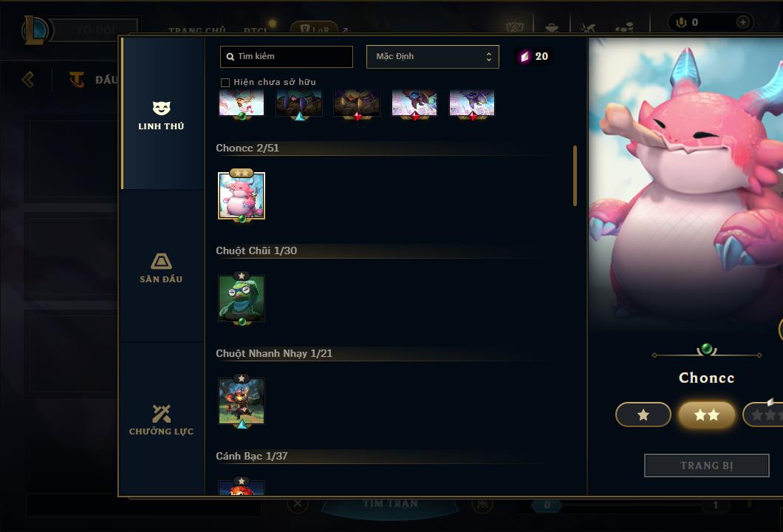This screenshot has height=532, width=783.
Task: Click the Trang Bị equip button
Action: pyautogui.click(x=707, y=465)
